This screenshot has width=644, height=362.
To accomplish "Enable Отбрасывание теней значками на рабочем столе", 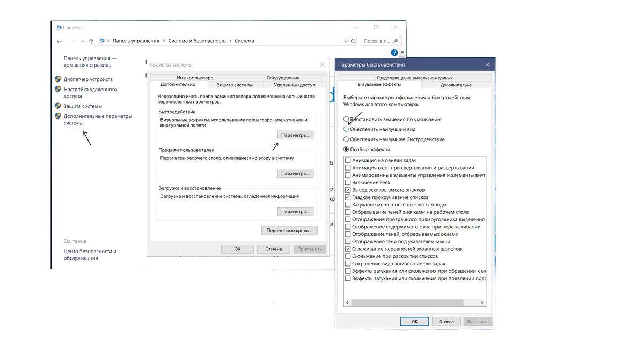I will coord(348,212).
